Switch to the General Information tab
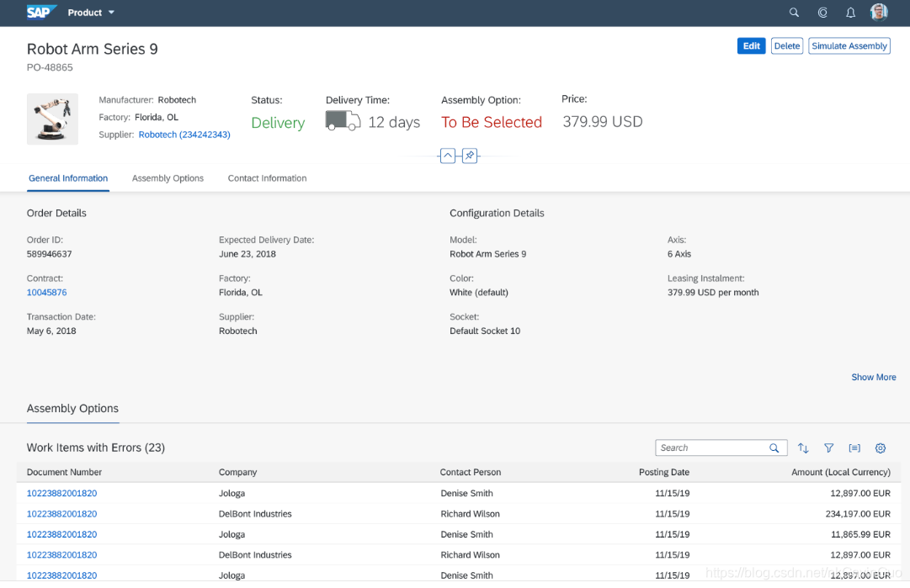The height and width of the screenshot is (588, 910). pos(68,178)
